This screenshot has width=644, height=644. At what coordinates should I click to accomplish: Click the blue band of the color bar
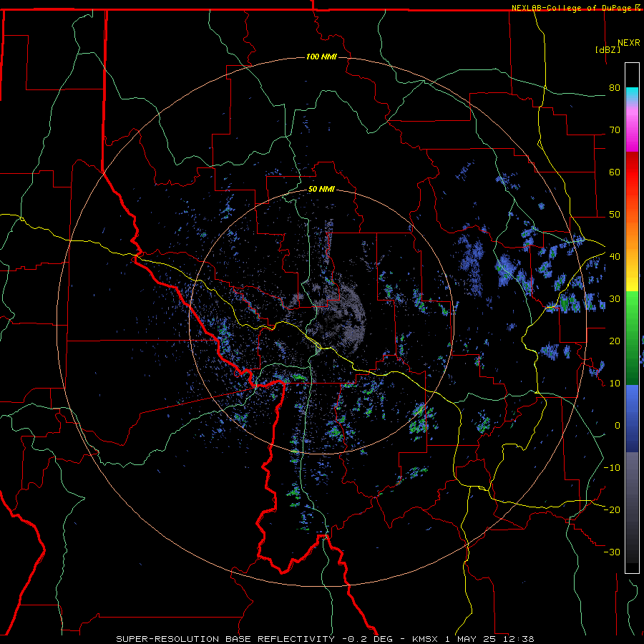(632, 418)
